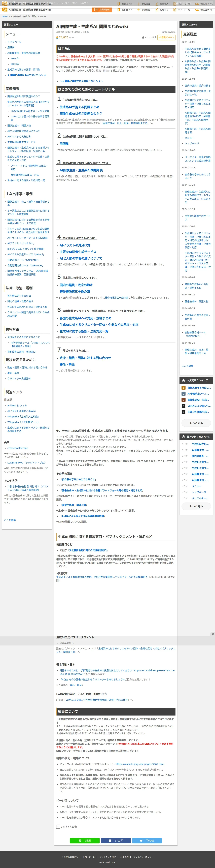Click the rank 1 badge in popular ranking
Image resolution: width=215 pixels, height=868 pixels.
coord(183,388)
